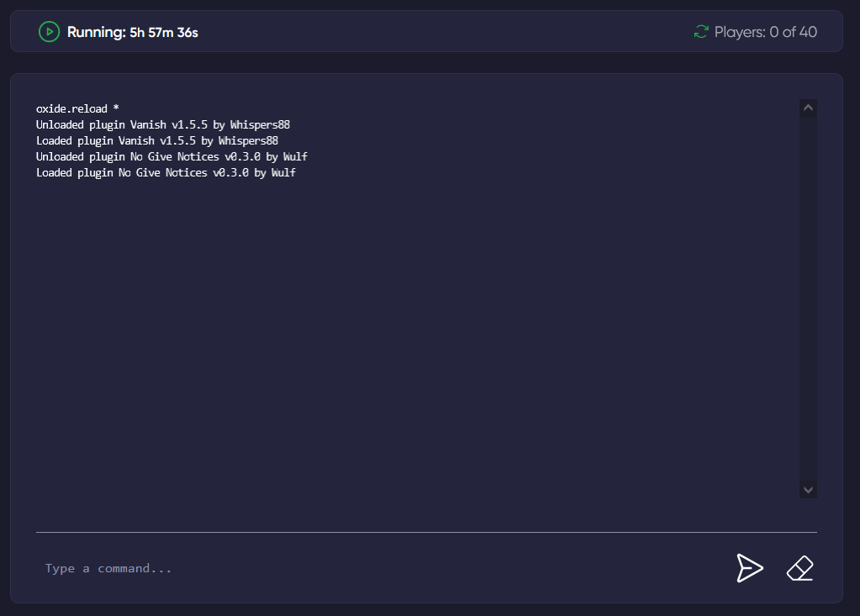This screenshot has height=616, width=860.
Task: Click 'Whispers88' in the Unloaded Vanish line
Action: [260, 124]
